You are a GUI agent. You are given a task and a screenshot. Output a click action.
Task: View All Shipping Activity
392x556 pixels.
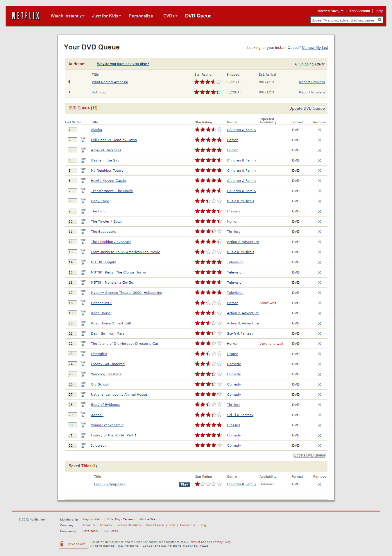point(309,64)
